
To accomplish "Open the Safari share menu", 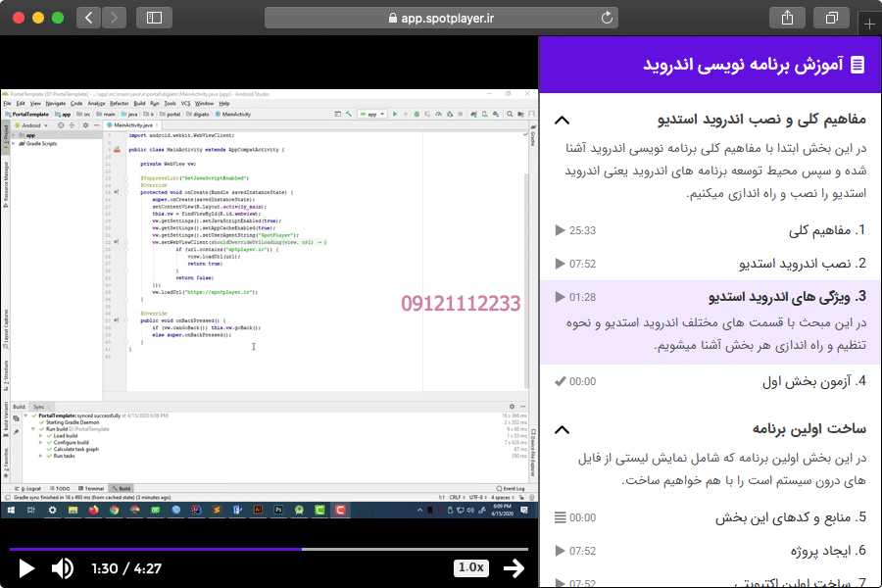I will coord(787,18).
